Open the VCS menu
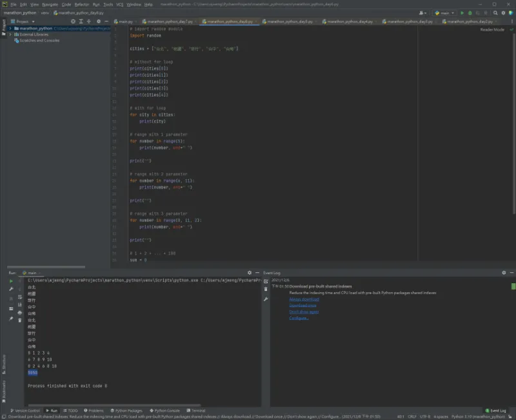 tap(120, 5)
